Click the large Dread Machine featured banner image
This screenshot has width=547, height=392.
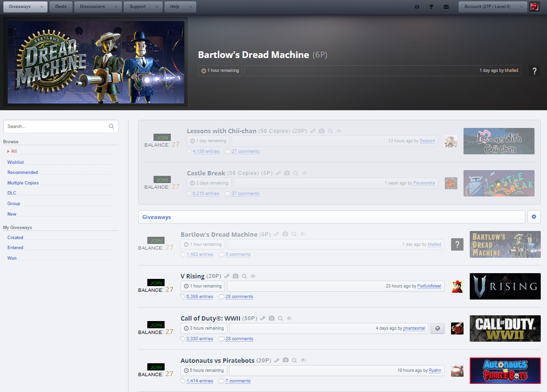tap(96, 62)
